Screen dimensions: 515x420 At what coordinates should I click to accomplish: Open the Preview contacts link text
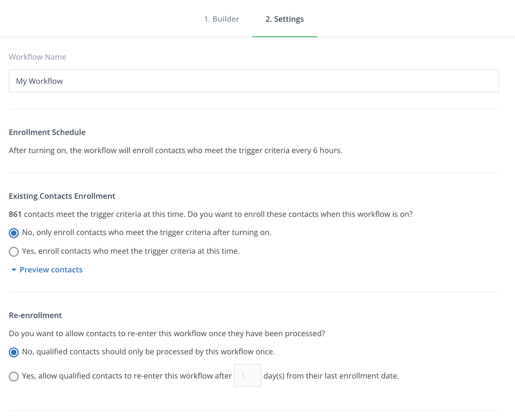click(x=51, y=270)
